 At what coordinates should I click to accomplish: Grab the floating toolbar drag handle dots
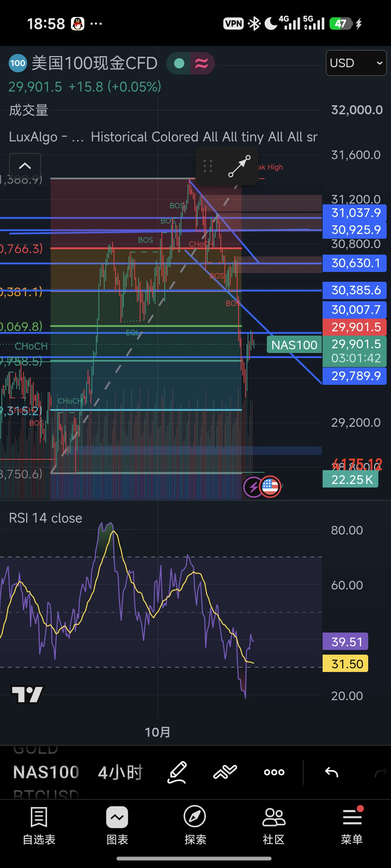[208, 166]
